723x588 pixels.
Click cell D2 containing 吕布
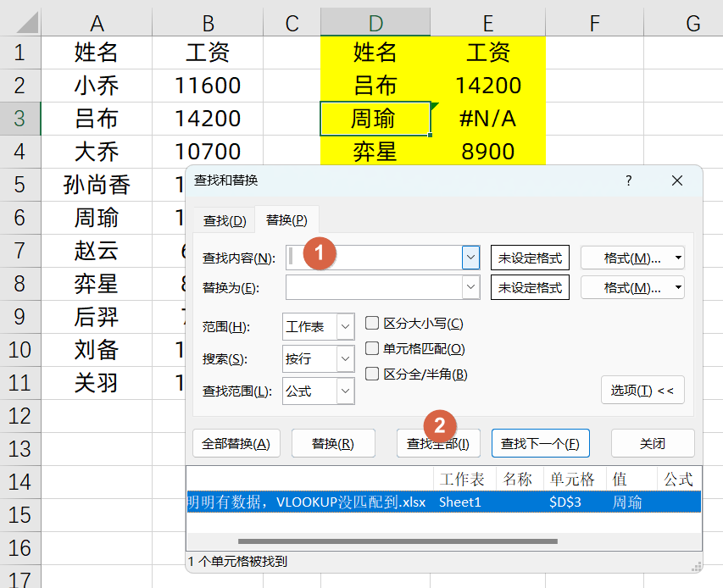(375, 86)
